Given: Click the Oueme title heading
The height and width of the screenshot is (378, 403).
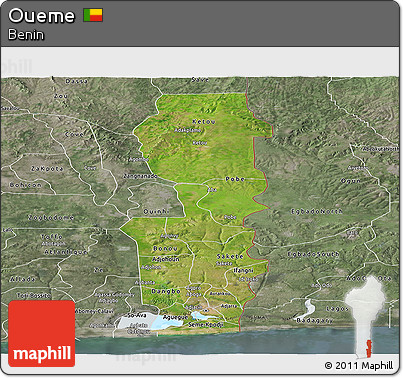Looking at the screenshot, I should (41, 15).
